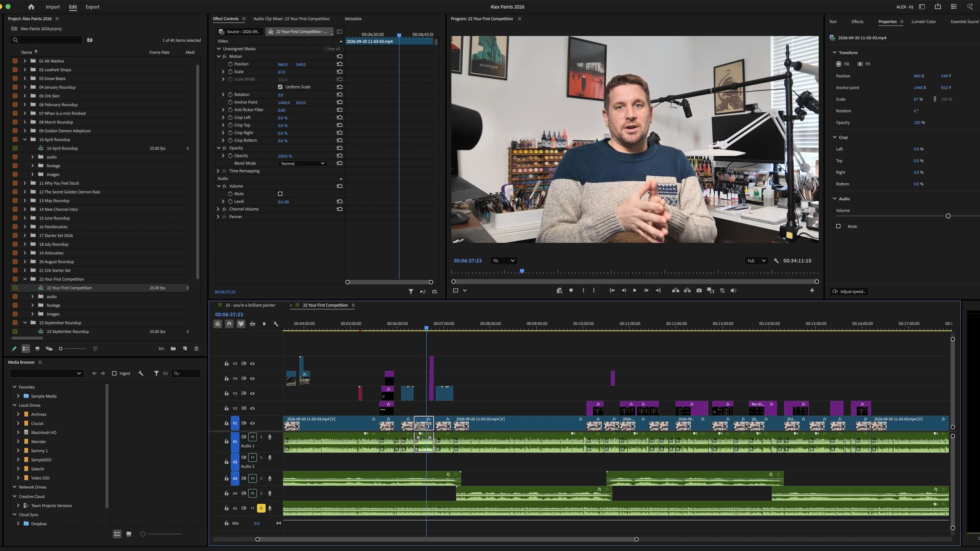Switch Project panel to Icon View
Image resolution: width=980 pixels, height=551 pixels.
tap(37, 348)
